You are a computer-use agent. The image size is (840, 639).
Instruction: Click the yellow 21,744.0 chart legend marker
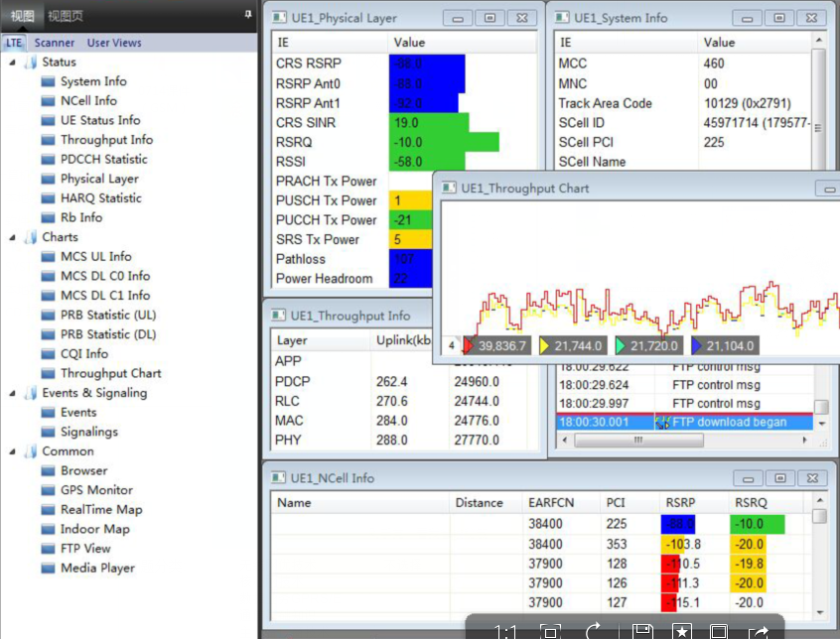pos(573,345)
